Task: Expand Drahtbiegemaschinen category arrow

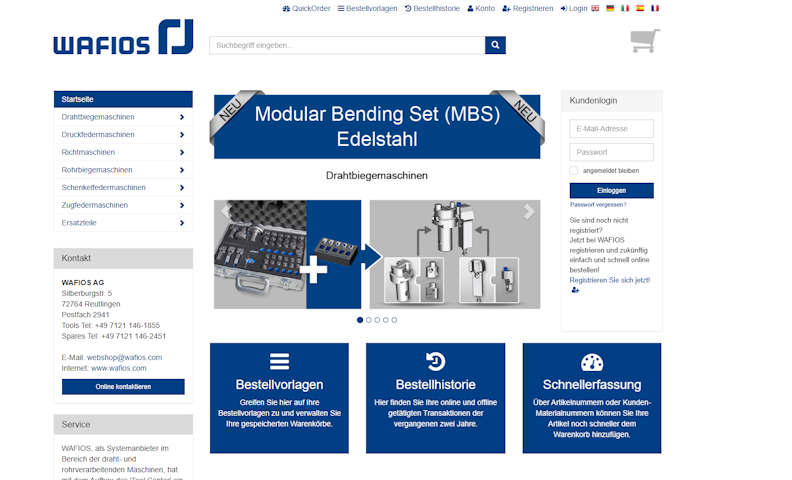Action: [x=181, y=117]
